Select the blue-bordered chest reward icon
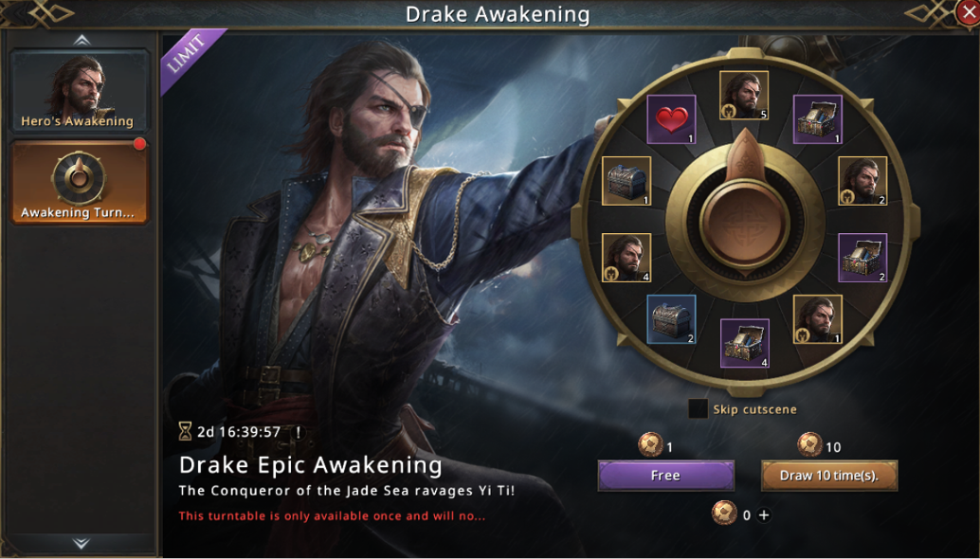The height and width of the screenshot is (559, 980). pos(671,319)
